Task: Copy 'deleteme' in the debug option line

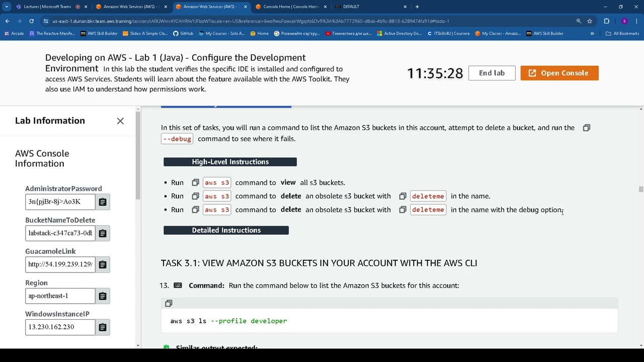Action: click(403, 210)
